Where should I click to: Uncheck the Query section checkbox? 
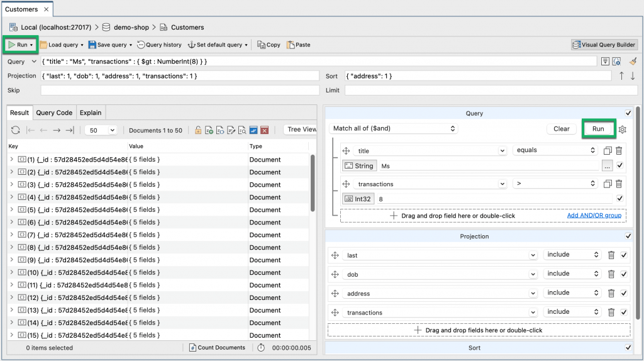pyautogui.click(x=628, y=113)
